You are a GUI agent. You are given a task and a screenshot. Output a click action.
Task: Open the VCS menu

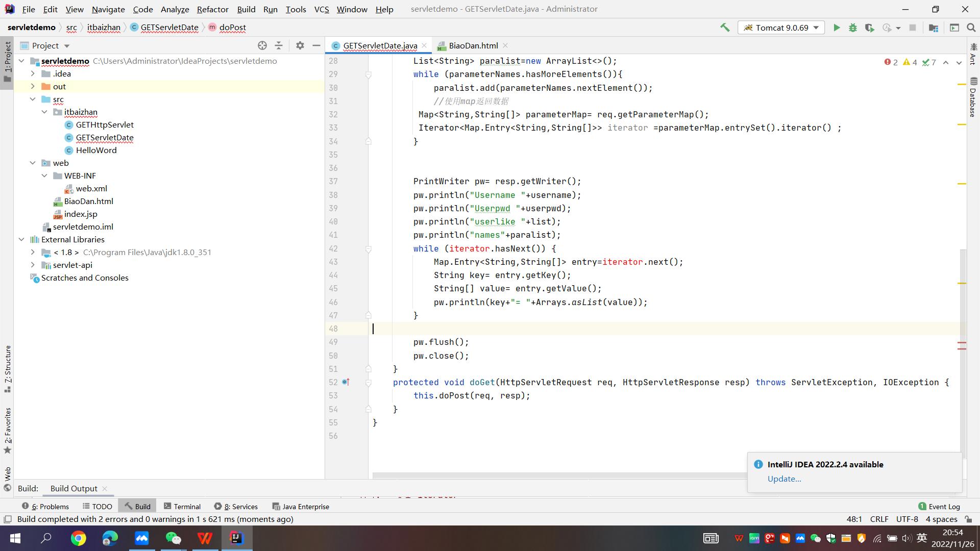click(x=322, y=9)
